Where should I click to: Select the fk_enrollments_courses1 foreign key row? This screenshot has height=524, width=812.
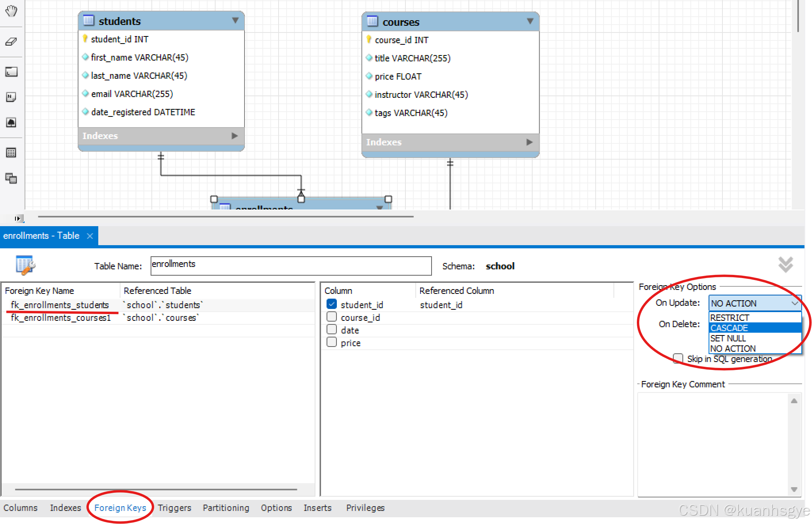pyautogui.click(x=61, y=318)
